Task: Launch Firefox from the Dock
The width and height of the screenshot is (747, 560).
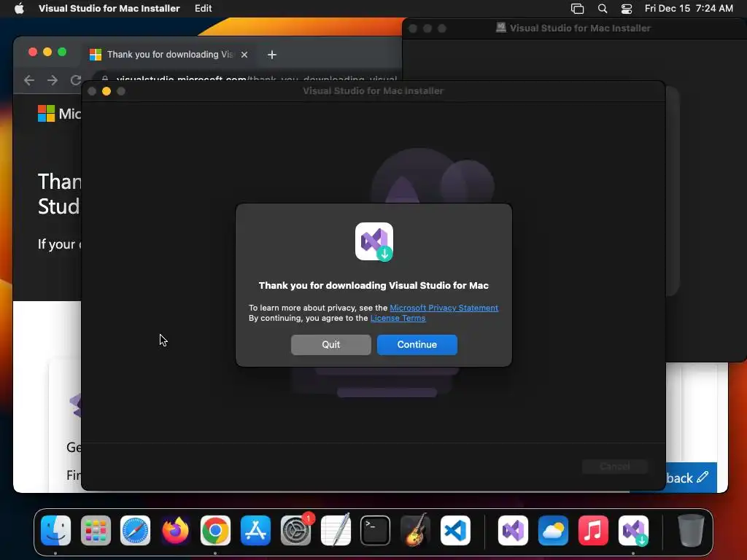Action: tap(175, 530)
